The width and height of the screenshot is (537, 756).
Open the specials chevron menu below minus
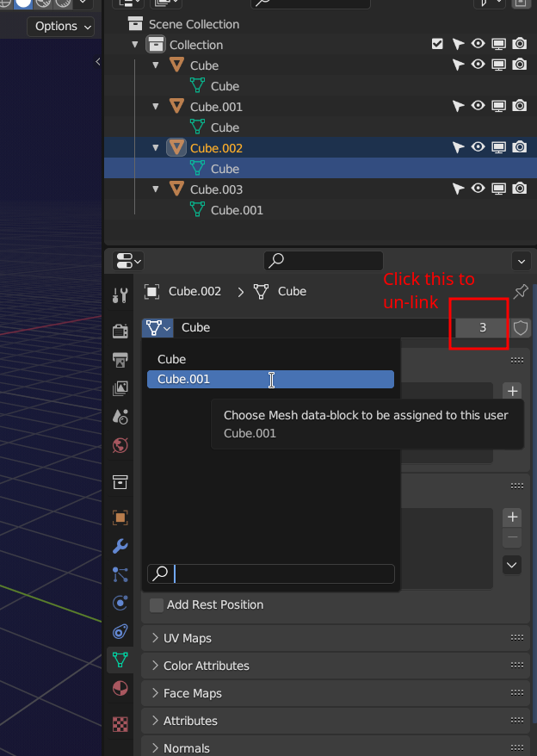click(512, 565)
